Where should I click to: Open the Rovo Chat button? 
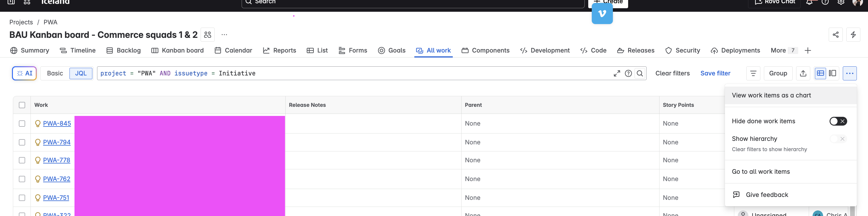(774, 3)
